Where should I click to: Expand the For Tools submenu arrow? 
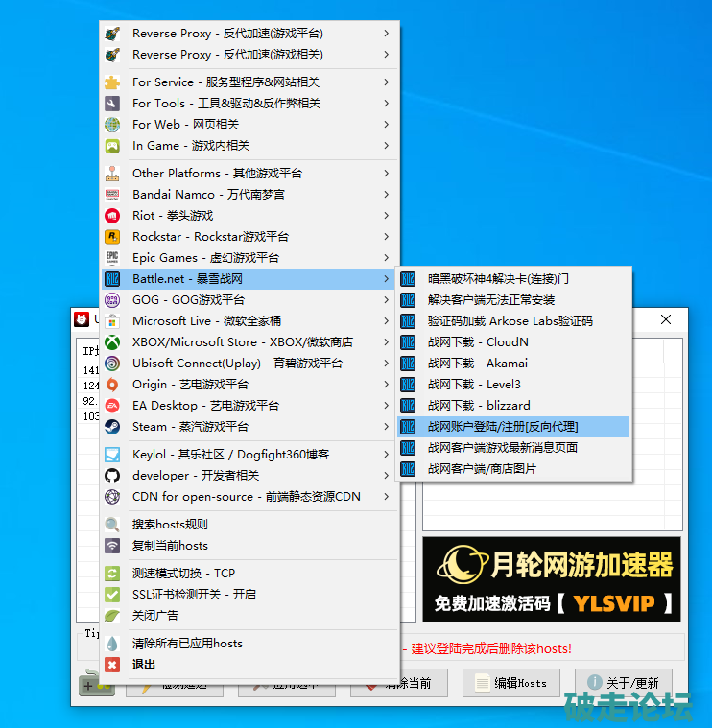coord(386,104)
